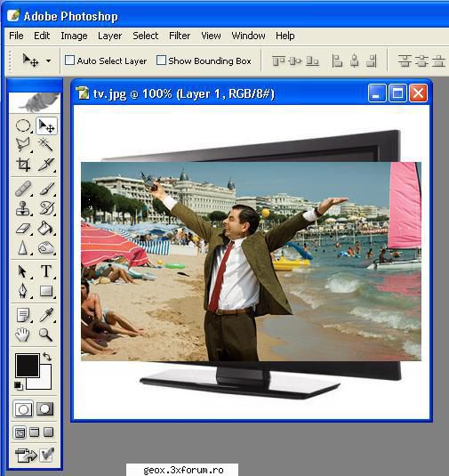
Task: Select the Polygonal Lasso tool
Action: (23, 144)
